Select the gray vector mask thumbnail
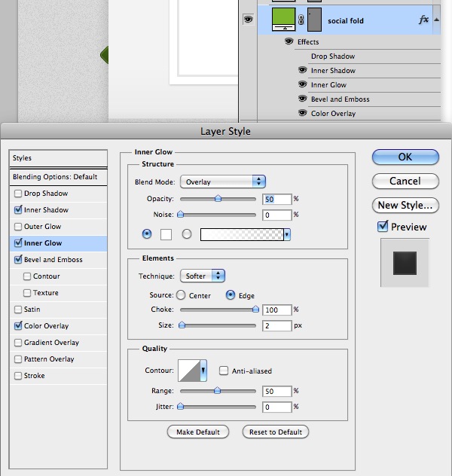 pyautogui.click(x=314, y=20)
